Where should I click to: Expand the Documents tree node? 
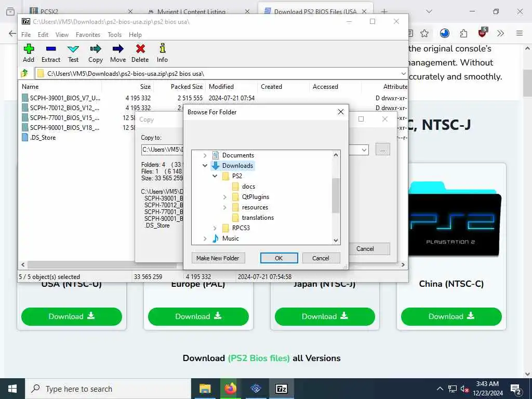click(205, 155)
